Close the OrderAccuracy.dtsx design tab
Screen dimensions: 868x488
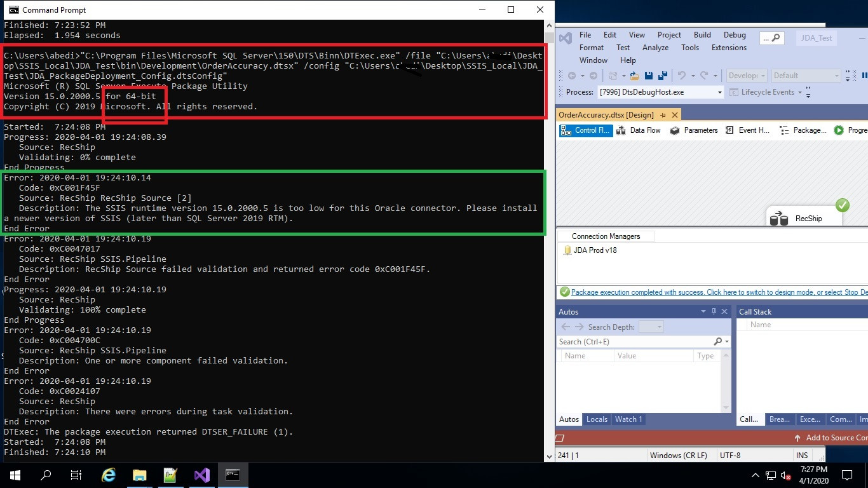(x=675, y=115)
